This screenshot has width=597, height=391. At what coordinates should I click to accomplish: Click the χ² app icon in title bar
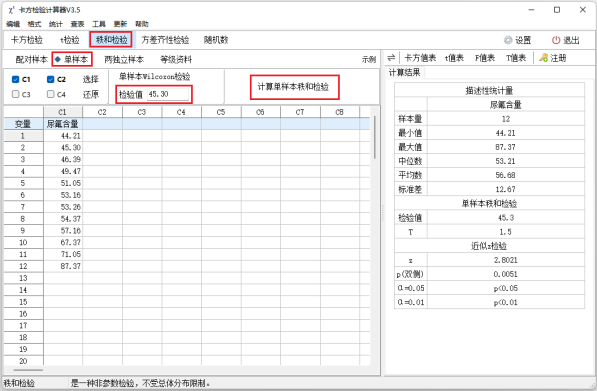[11, 10]
